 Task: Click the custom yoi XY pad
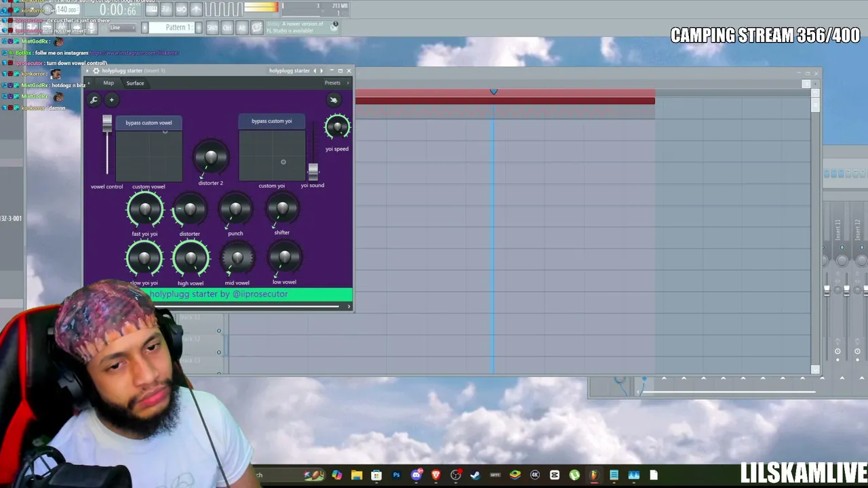click(x=271, y=155)
